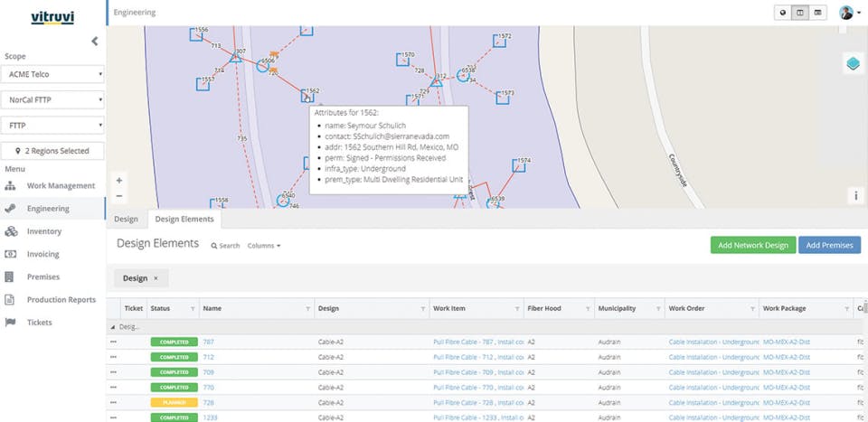Open Inventory from the sidebar menu
Screen dimensions: 868x422
coord(44,231)
